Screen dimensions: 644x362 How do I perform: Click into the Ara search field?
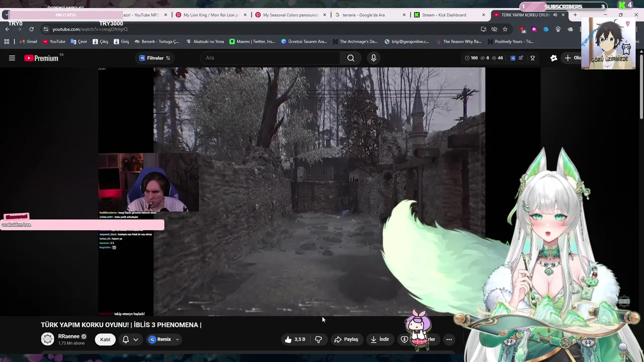pos(271,58)
